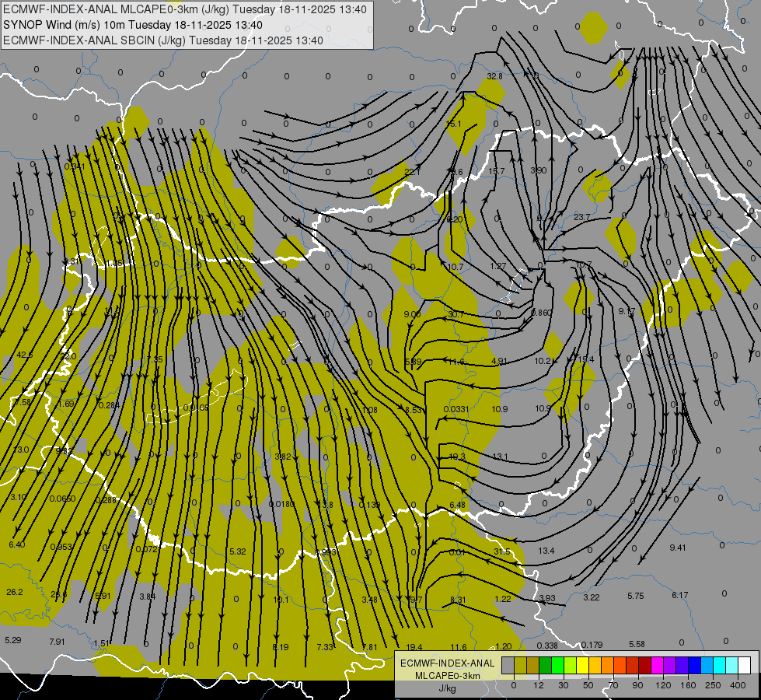This screenshot has height=700, width=761.
Task: Click the map value 5.32
Action: coord(237,551)
